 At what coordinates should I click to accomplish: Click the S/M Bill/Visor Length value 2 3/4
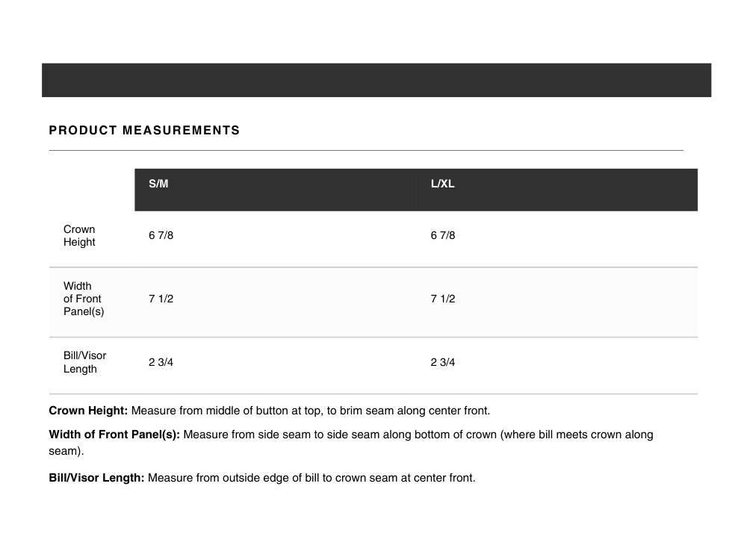click(x=161, y=363)
